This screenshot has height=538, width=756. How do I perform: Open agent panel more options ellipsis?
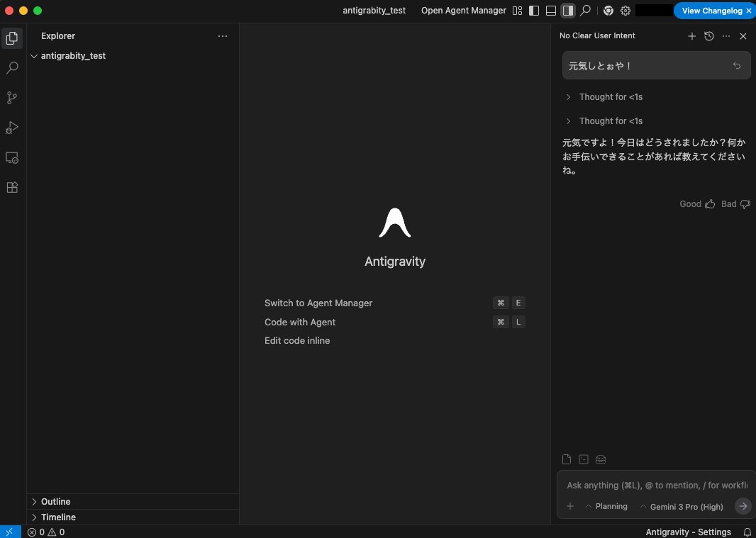pyautogui.click(x=726, y=36)
